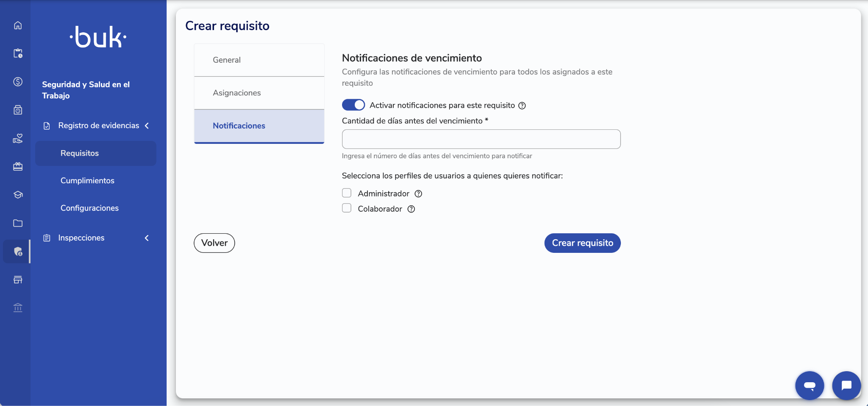This screenshot has width=868, height=406.
Task: Check the Colaborador profile checkbox
Action: point(347,208)
